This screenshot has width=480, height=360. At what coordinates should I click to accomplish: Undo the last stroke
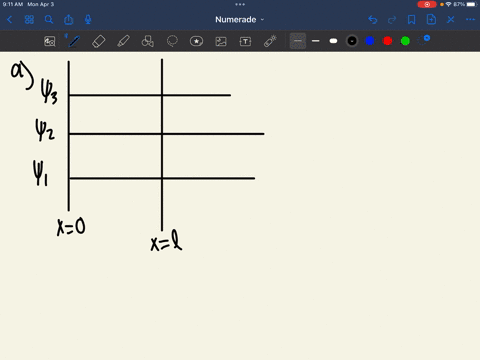pos(373,20)
